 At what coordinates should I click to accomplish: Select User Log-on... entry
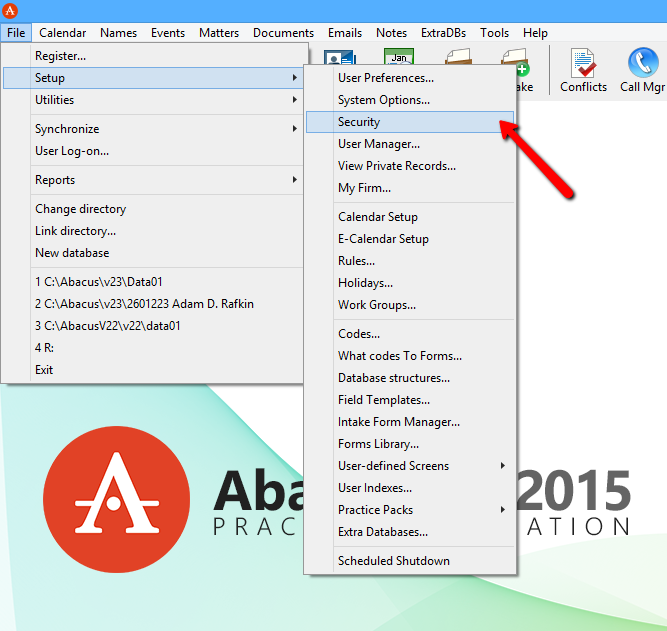coord(153,151)
